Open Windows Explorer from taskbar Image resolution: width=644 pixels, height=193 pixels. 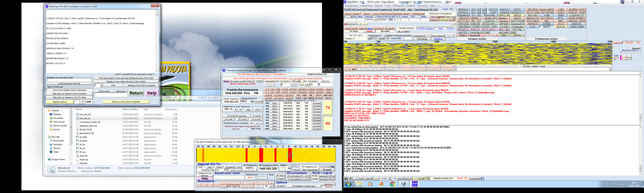click(359, 184)
